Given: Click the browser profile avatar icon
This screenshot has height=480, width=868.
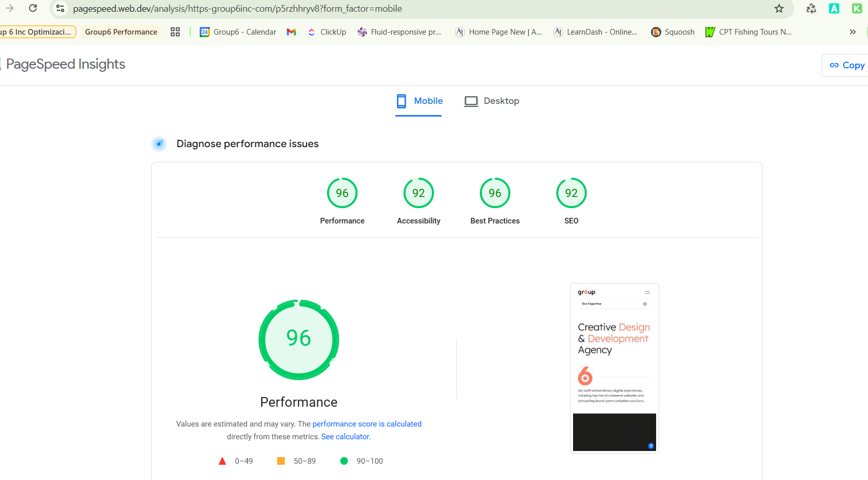Looking at the screenshot, I should coord(856,8).
